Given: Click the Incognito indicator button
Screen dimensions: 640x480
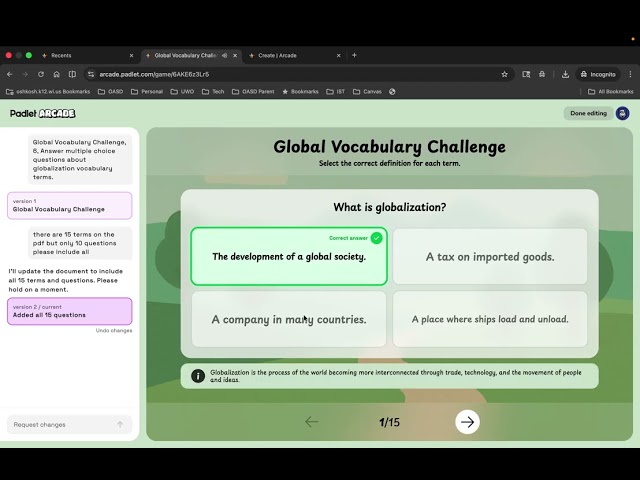Looking at the screenshot, I should (x=598, y=74).
